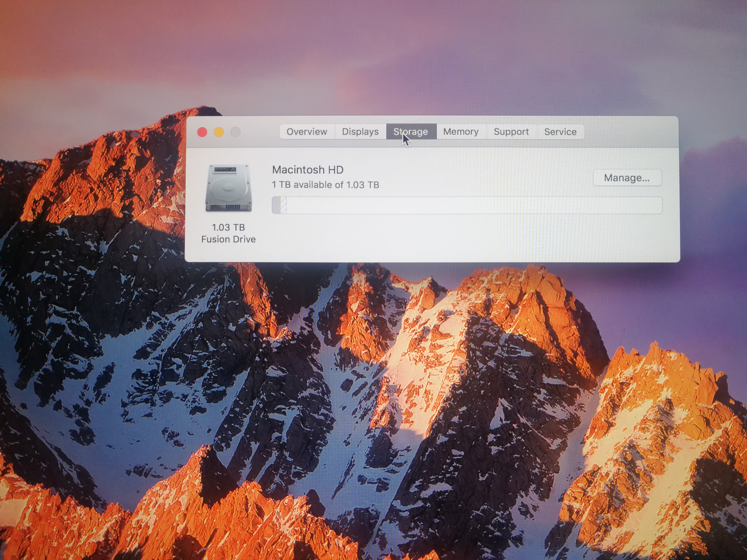Close the About This Mac window
747x560 pixels.
pyautogui.click(x=202, y=132)
